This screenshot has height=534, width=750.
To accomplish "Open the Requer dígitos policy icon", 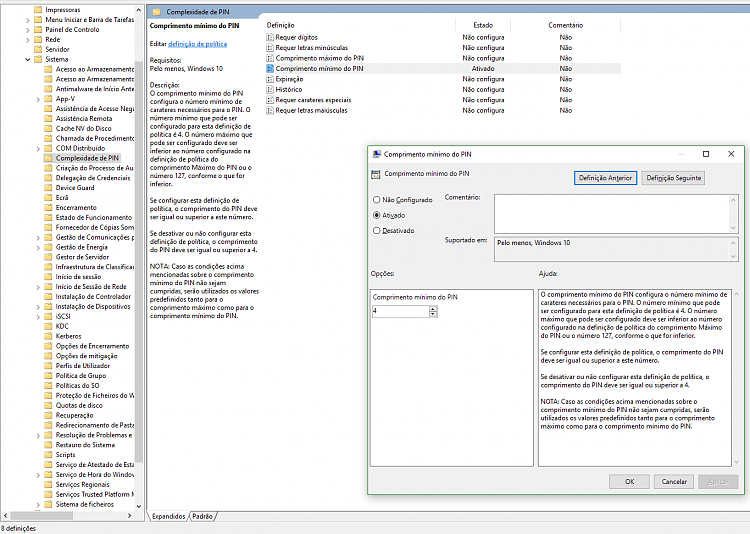I will [270, 37].
